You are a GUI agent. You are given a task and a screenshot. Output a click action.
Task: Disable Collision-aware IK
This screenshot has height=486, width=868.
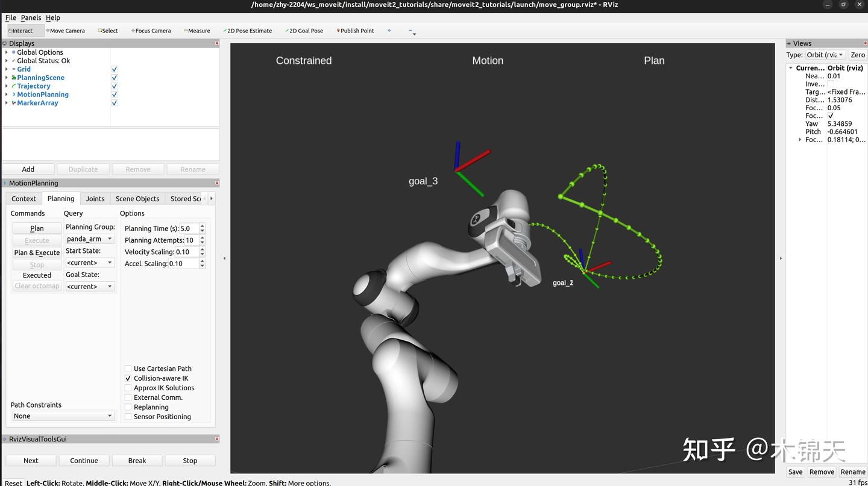[x=128, y=378]
